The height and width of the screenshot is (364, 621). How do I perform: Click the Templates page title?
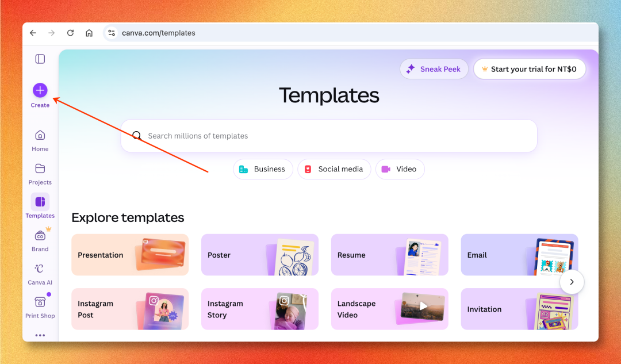(x=329, y=95)
